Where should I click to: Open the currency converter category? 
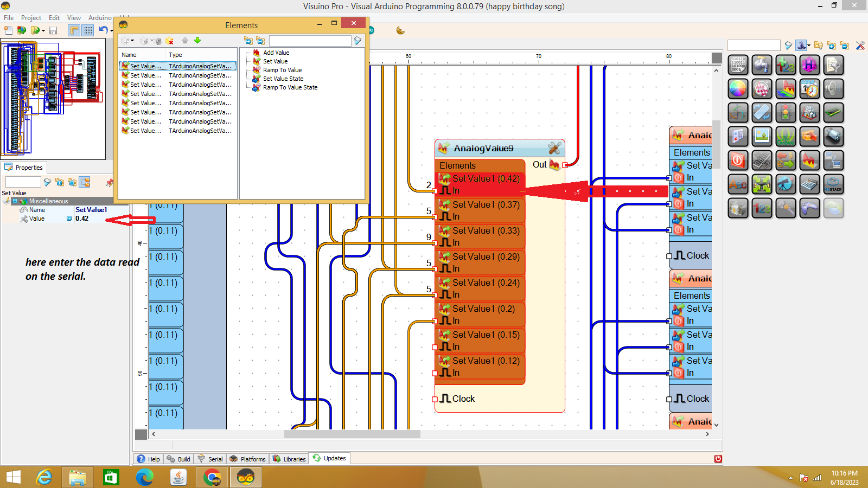tap(786, 160)
